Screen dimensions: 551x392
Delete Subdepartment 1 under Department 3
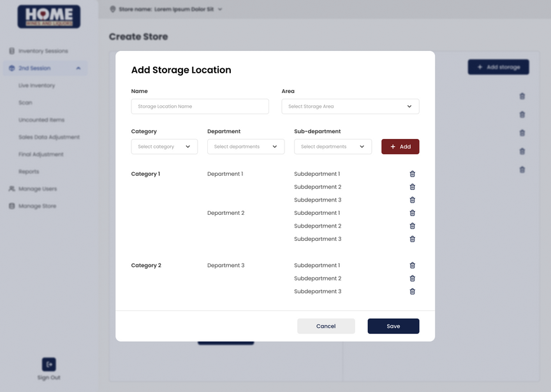tap(412, 265)
